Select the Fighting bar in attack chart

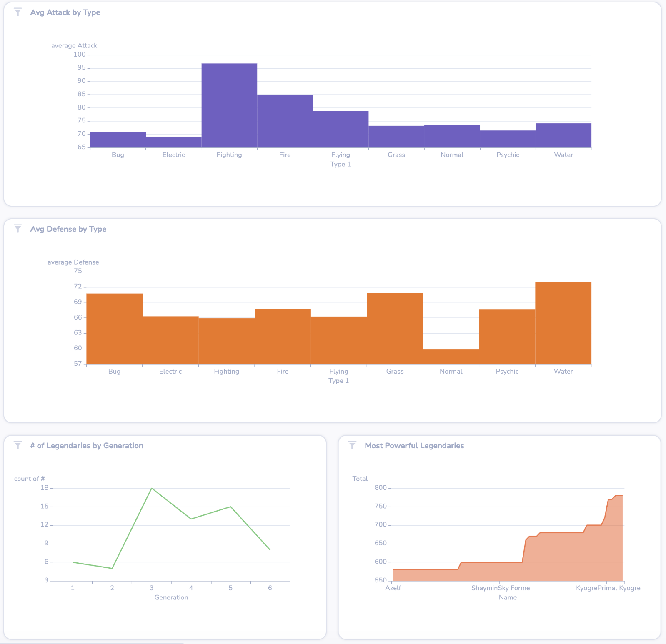click(x=229, y=106)
